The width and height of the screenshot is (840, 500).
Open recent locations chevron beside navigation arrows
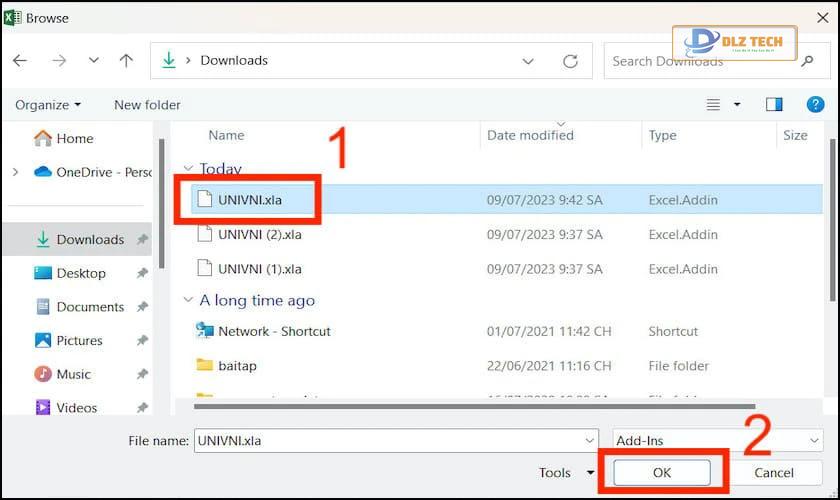point(94,60)
